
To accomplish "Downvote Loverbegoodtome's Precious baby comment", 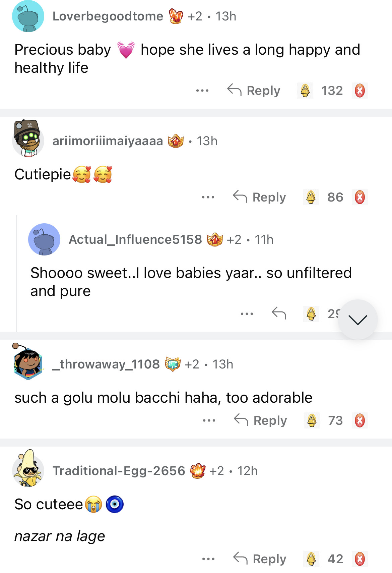I will [360, 91].
